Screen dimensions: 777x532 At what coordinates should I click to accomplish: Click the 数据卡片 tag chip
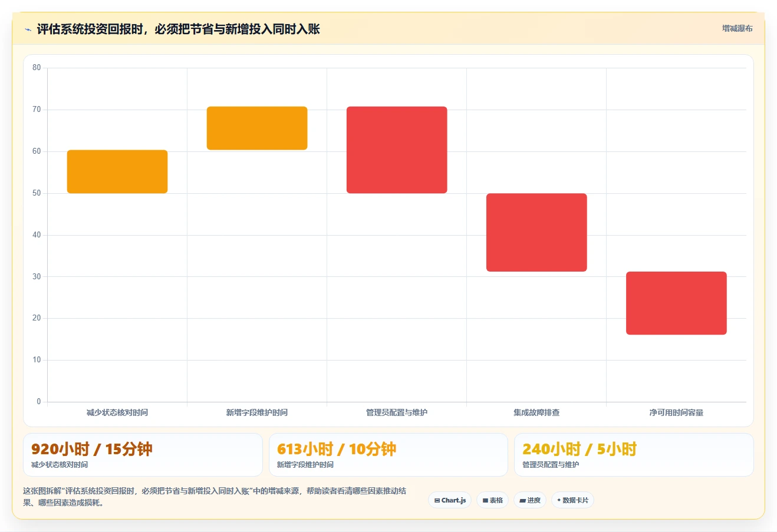click(x=572, y=500)
